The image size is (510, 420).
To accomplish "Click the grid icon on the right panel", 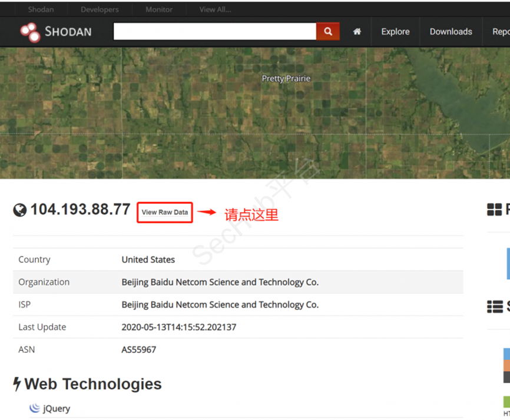I will pyautogui.click(x=495, y=210).
